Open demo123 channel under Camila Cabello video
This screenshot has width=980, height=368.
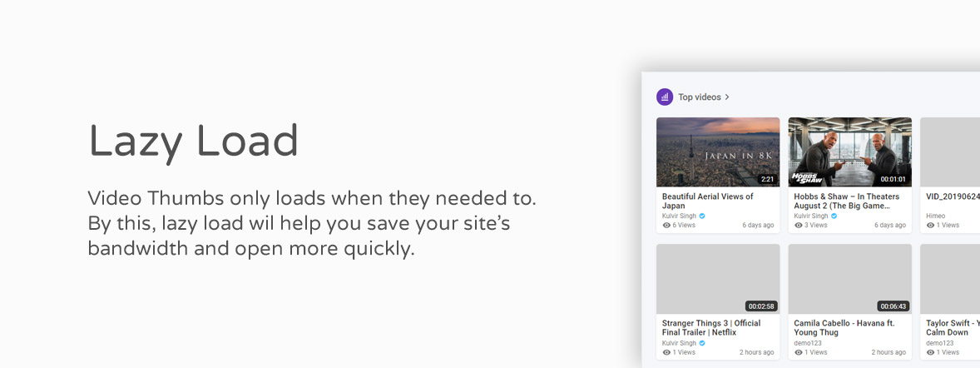(x=808, y=343)
